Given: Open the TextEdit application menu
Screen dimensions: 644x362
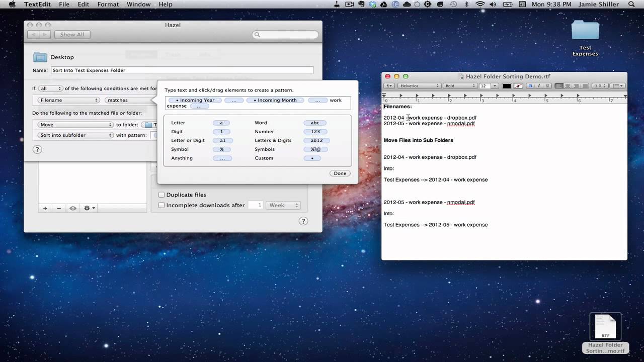Looking at the screenshot, I should [37, 5].
